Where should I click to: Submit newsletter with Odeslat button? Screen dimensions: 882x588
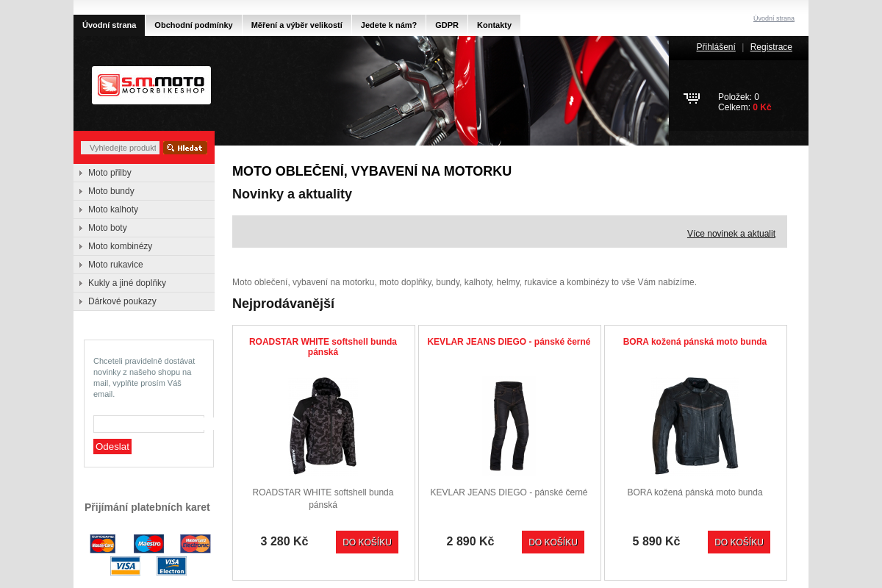click(x=112, y=446)
